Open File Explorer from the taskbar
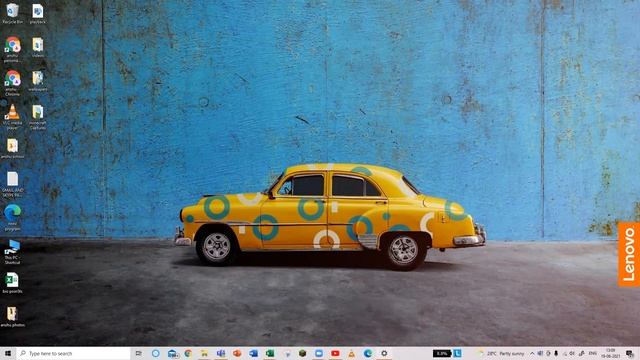Image resolution: width=640 pixels, height=360 pixels. coord(204,353)
